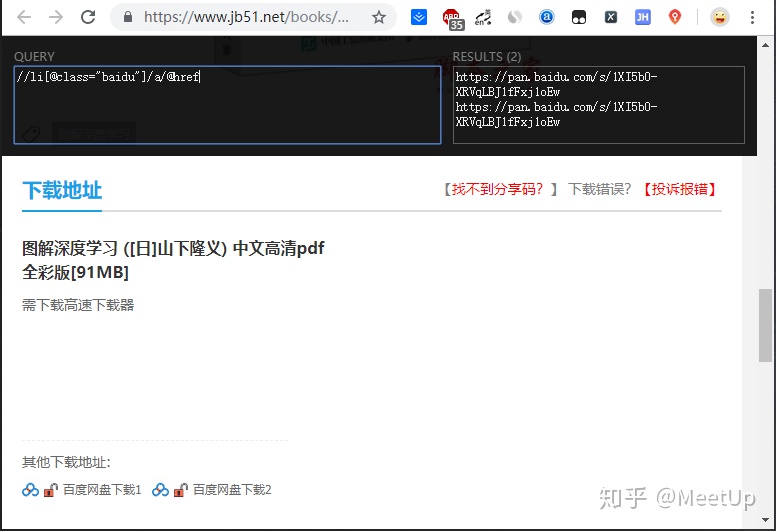
Task: Click the Baidu cloud icon beside 百度网盘下载1
Action: coord(30,490)
